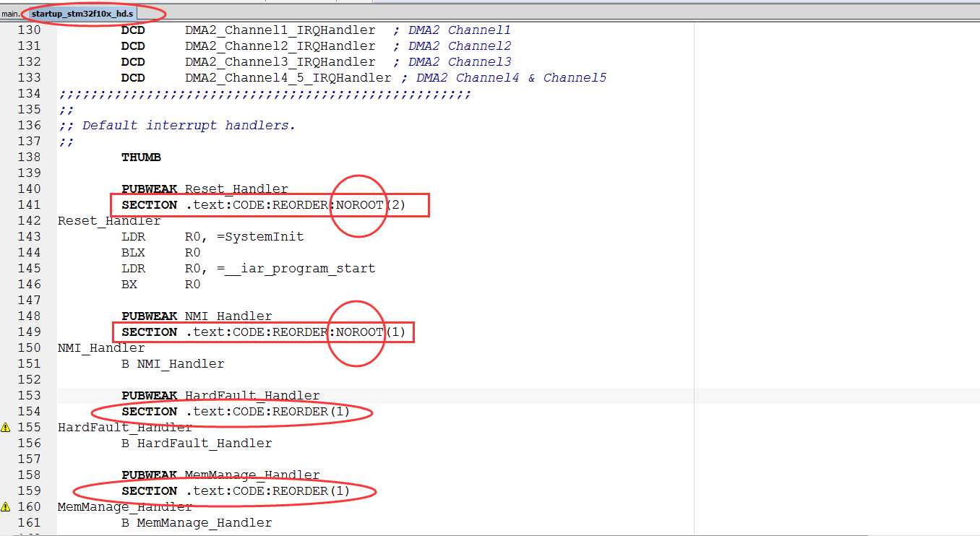Image resolution: width=980 pixels, height=536 pixels.
Task: Click 'PUBWEAK MemManage_Handler' on line 158
Action: pyautogui.click(x=220, y=475)
